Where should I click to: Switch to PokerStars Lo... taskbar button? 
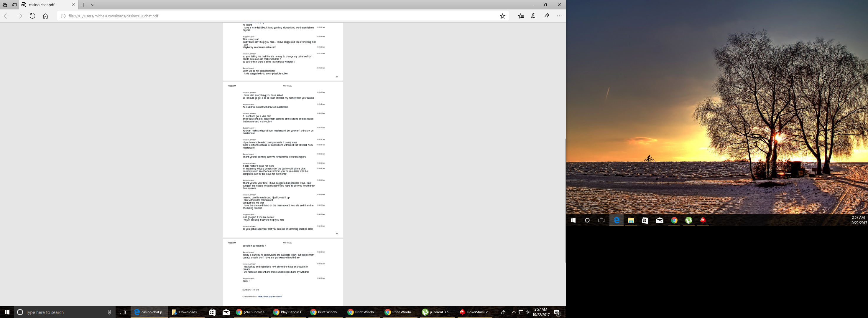coord(475,312)
